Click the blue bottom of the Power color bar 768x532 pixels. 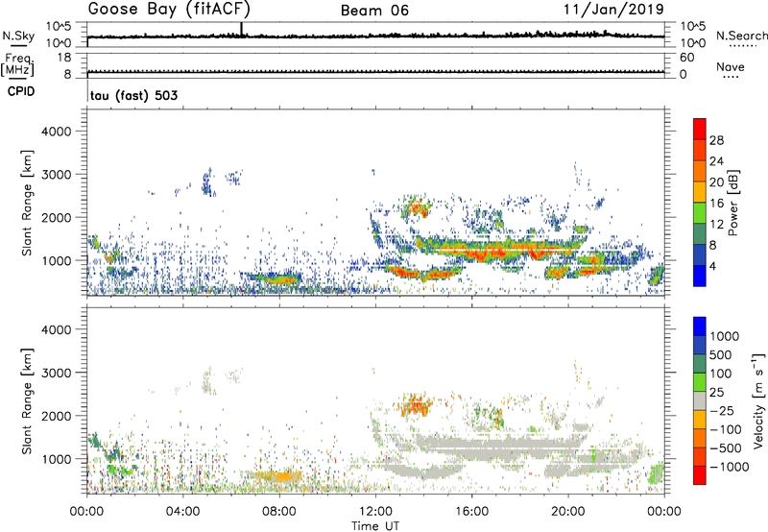(x=700, y=278)
